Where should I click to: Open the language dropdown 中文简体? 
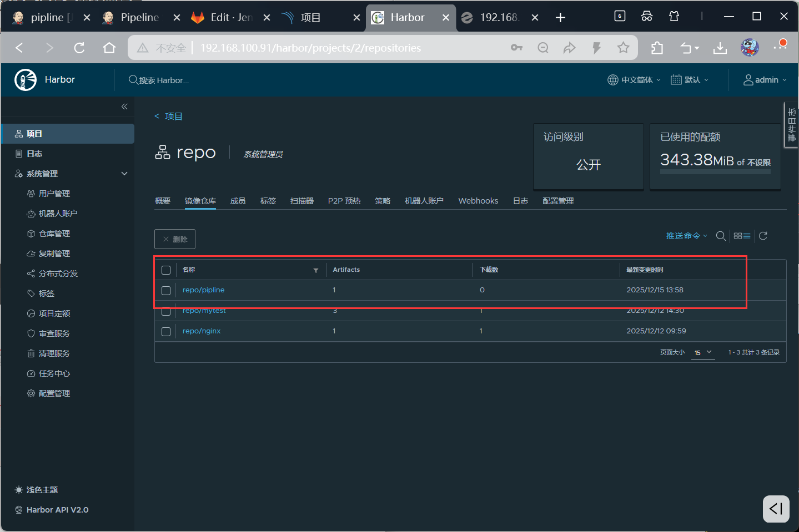pyautogui.click(x=634, y=80)
